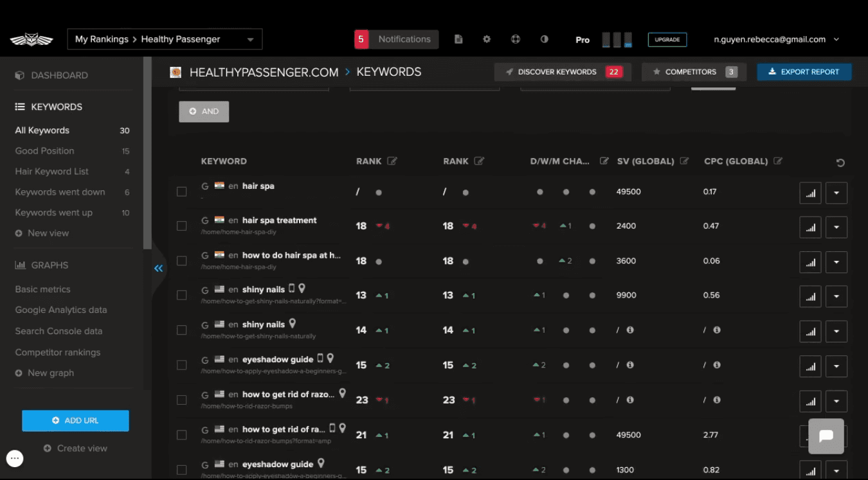868x480 pixels.
Task: Select the hair spa treatment row checkbox
Action: [x=182, y=226]
